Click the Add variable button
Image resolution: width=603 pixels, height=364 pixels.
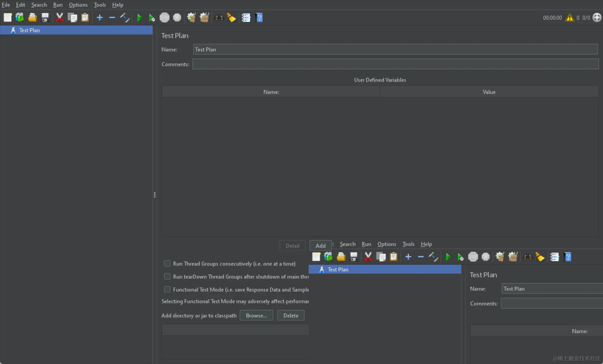coord(320,246)
